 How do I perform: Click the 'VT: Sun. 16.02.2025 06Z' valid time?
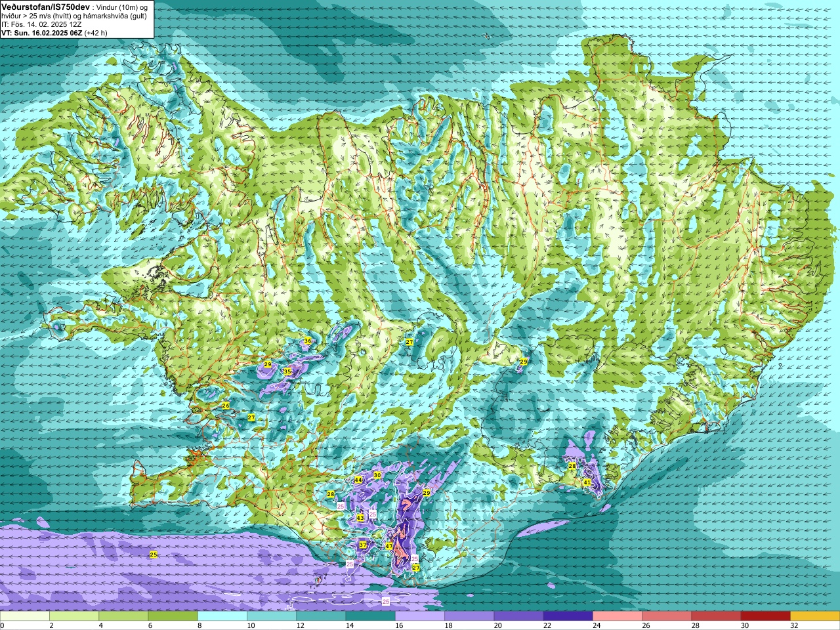coord(41,32)
